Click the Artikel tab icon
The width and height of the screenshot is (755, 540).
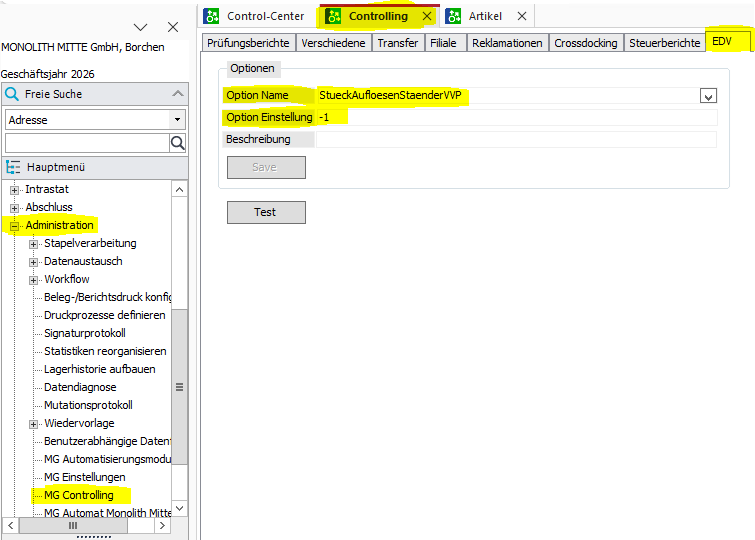pos(453,16)
